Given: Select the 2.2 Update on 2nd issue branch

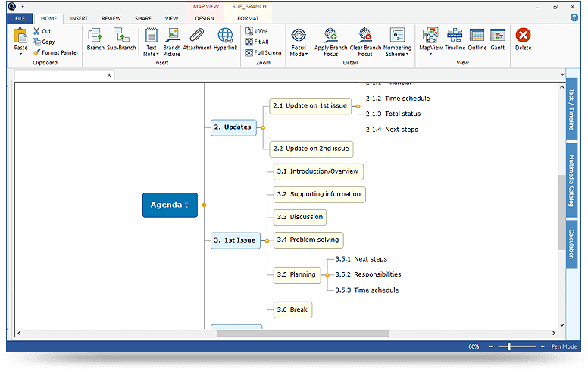Looking at the screenshot, I should pyautogui.click(x=311, y=149).
